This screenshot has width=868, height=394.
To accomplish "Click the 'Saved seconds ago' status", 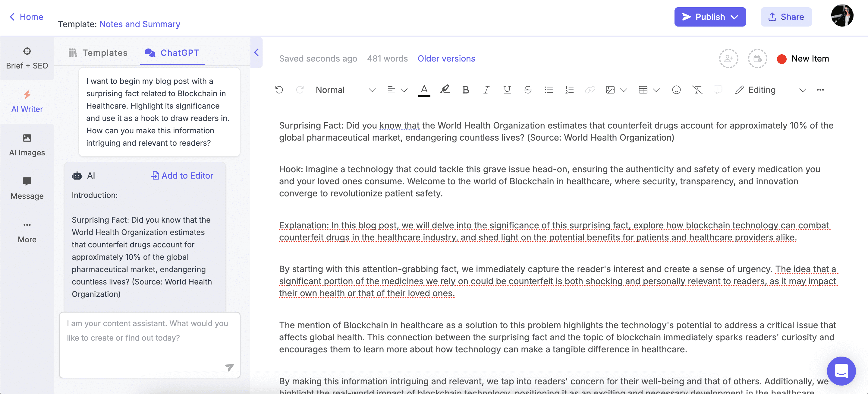I will tap(318, 59).
